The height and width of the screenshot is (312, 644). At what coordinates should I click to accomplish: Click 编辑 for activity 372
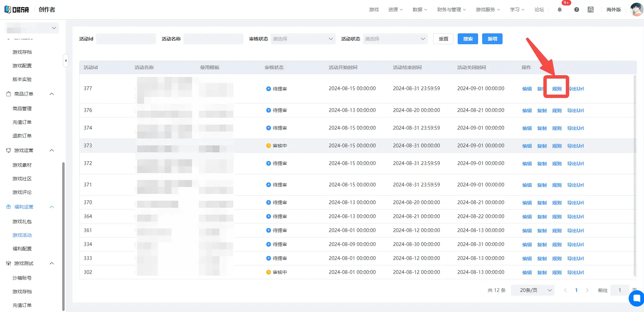point(527,164)
